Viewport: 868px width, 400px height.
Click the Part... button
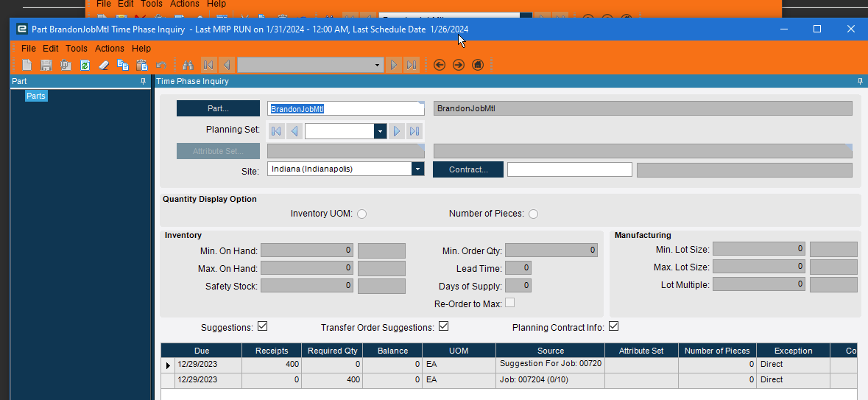218,108
